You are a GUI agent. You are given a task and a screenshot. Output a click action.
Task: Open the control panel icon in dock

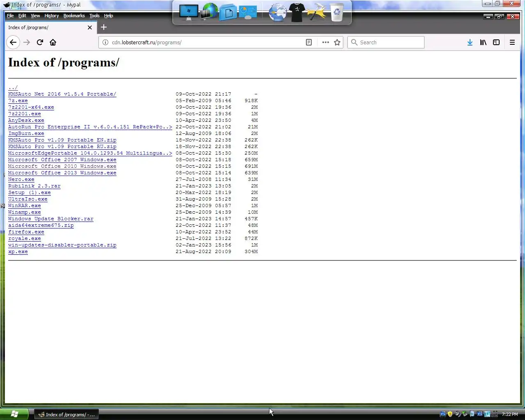(x=248, y=12)
